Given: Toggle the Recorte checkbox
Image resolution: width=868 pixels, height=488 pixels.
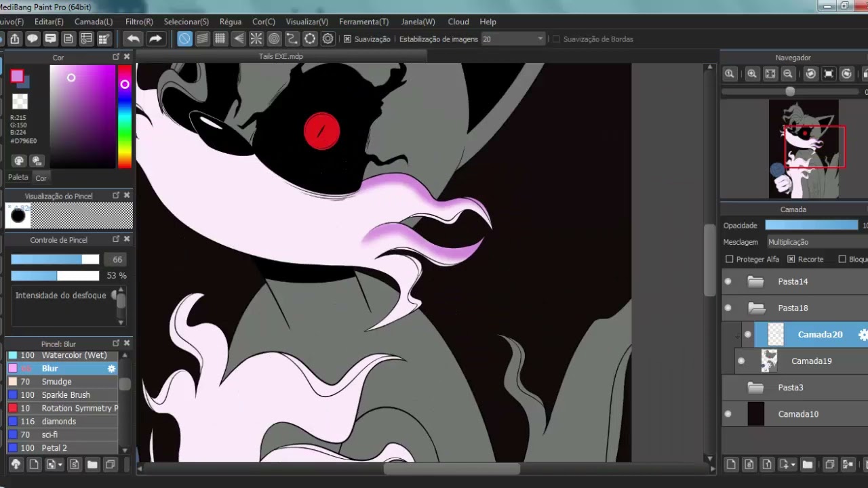Looking at the screenshot, I should click(791, 259).
